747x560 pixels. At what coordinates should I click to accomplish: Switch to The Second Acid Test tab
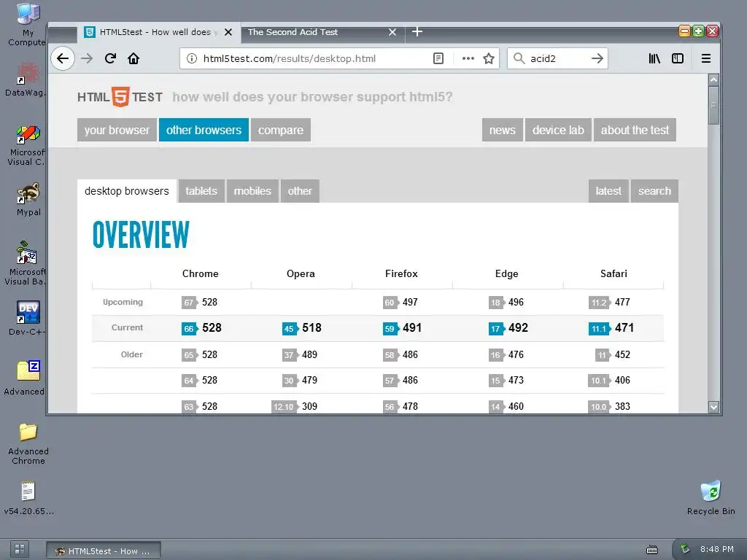point(322,32)
